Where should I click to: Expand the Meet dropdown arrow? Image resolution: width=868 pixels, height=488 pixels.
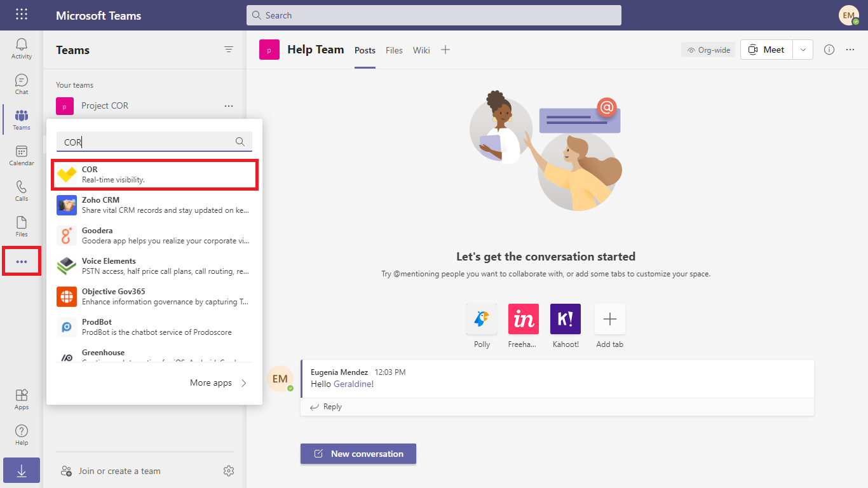pyautogui.click(x=803, y=50)
